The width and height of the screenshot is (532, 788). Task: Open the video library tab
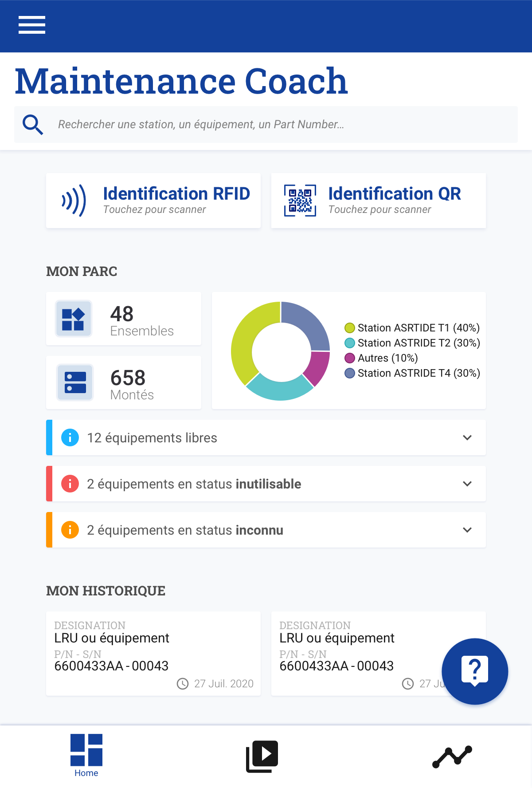coord(262,756)
